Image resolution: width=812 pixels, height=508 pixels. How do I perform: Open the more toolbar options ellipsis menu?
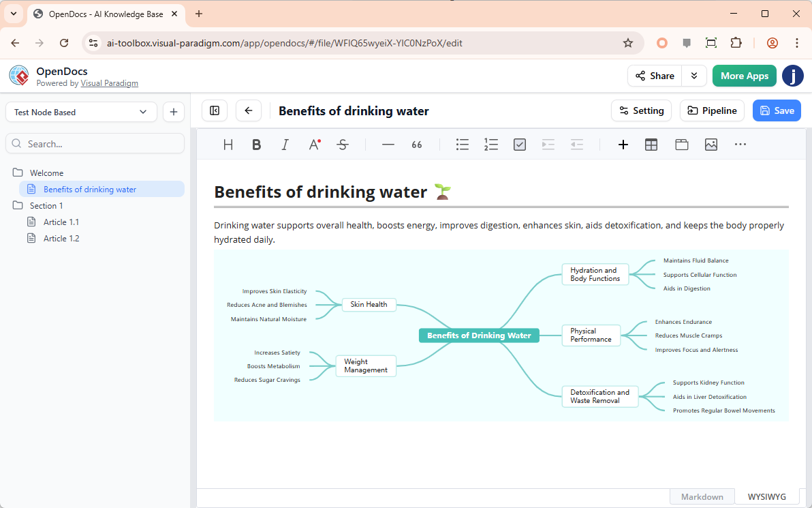[740, 145]
